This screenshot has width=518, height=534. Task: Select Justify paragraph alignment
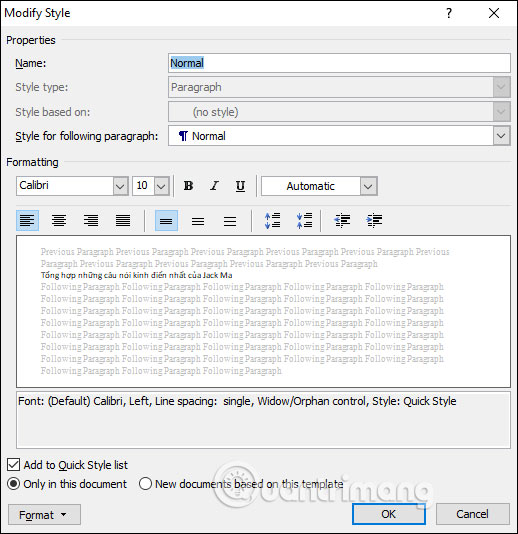123,220
